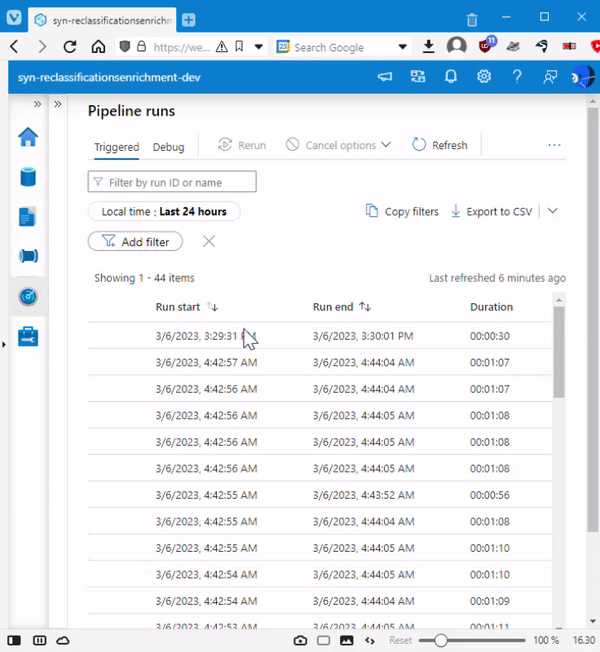Click the Vivaldi menu logo
The image size is (600, 652).
coord(14,17)
